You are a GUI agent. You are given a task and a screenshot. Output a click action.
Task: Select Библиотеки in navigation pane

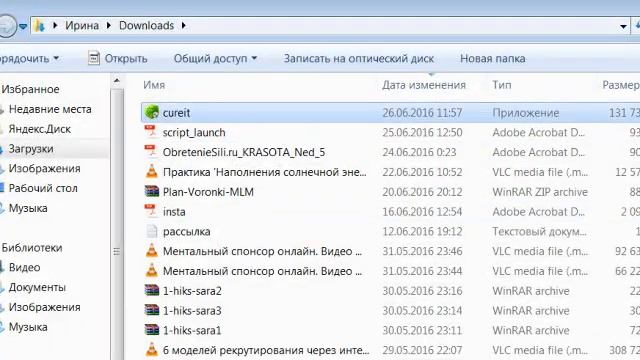pos(32,247)
